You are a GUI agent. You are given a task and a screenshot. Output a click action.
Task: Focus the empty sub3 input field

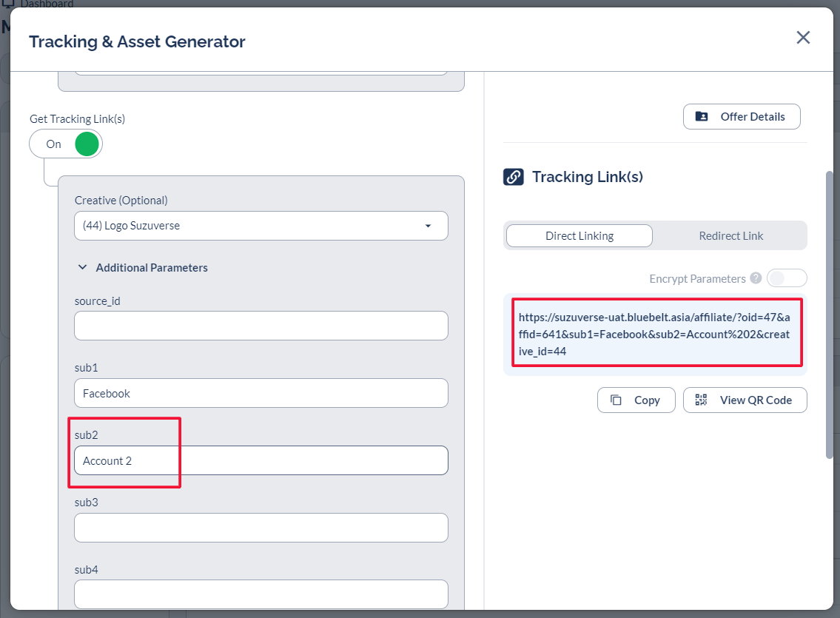[x=261, y=528]
